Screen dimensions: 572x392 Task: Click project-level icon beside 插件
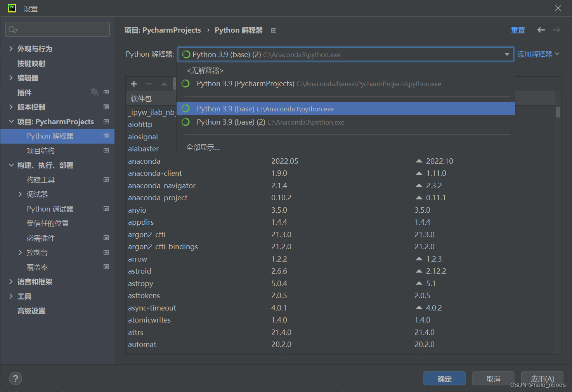tap(106, 92)
